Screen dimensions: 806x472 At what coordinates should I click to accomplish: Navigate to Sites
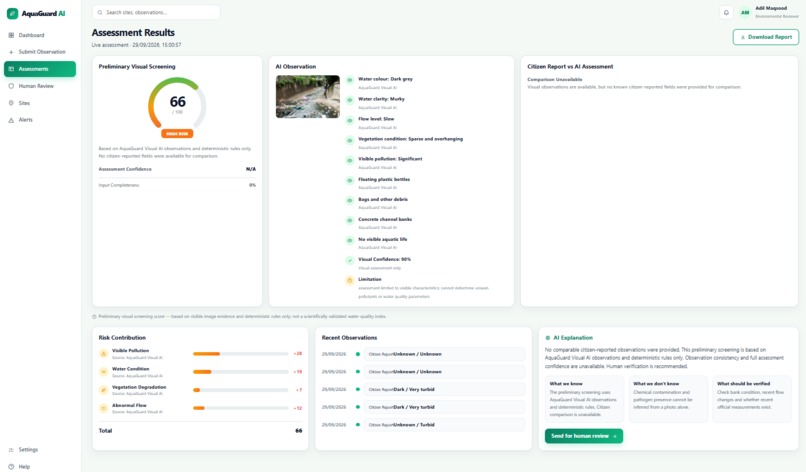click(x=40, y=103)
